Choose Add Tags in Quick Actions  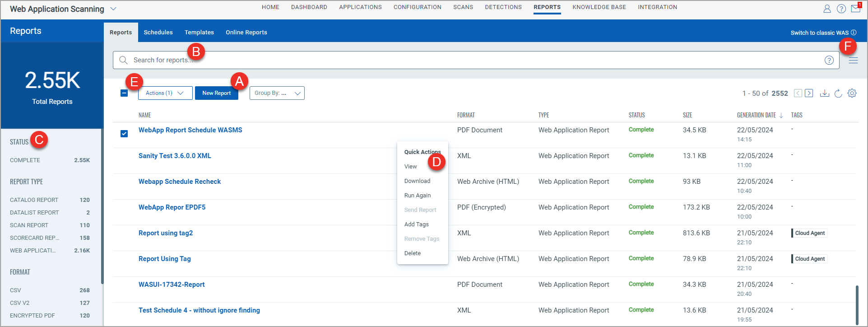click(416, 224)
